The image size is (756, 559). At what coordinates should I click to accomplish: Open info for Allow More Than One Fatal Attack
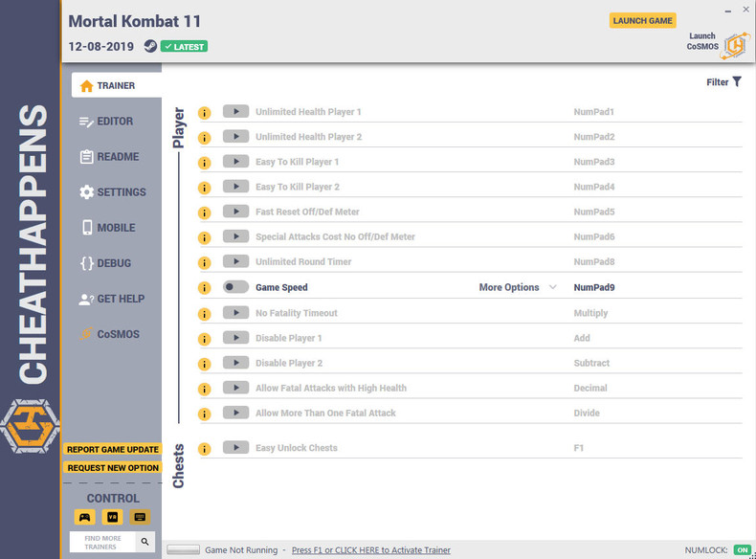coord(205,414)
